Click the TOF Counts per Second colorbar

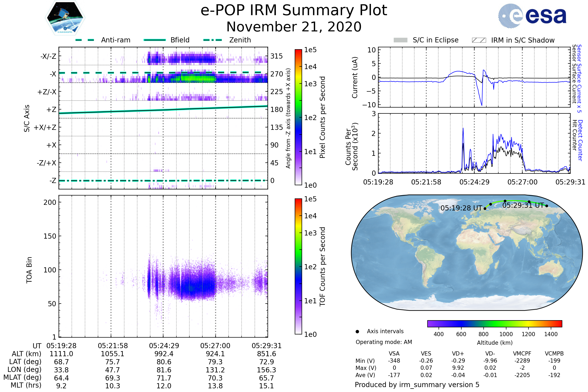point(298,266)
